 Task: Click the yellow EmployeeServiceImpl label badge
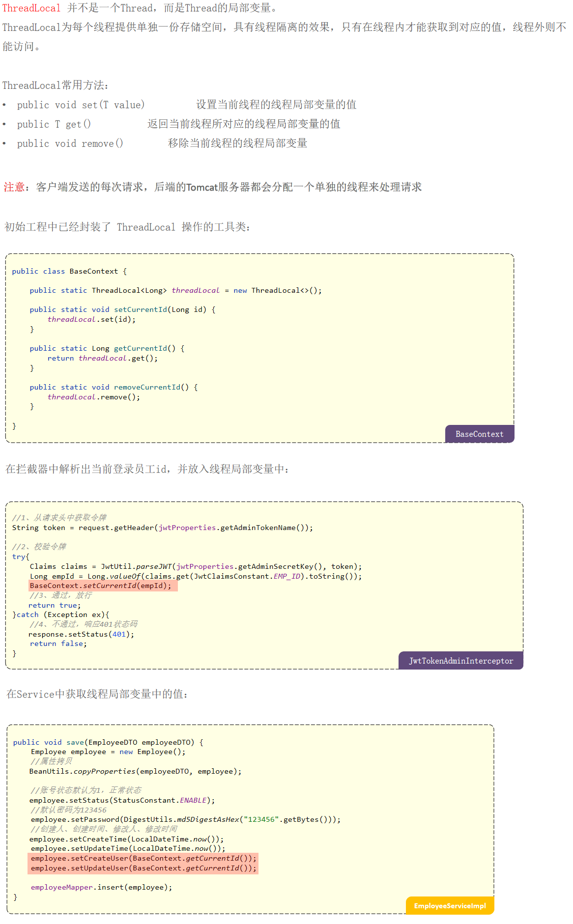coord(450,906)
